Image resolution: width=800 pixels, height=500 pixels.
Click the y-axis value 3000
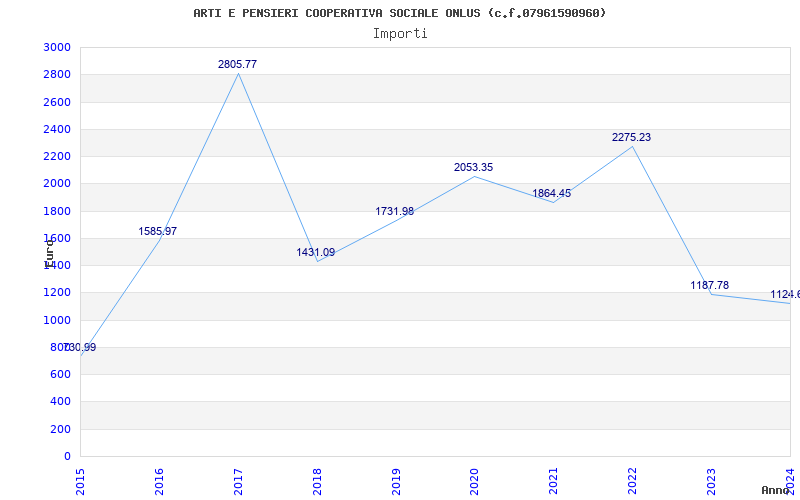57,47
